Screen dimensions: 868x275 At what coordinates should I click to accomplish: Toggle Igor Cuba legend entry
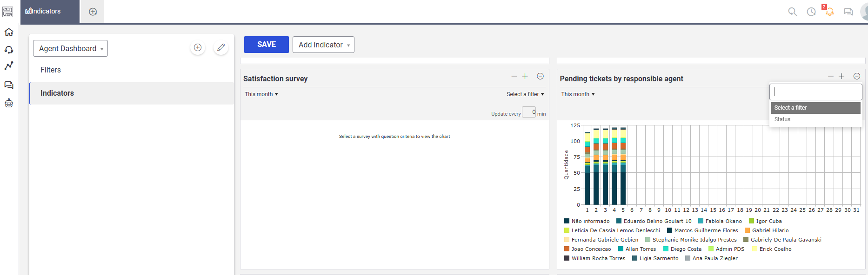[x=765, y=221]
